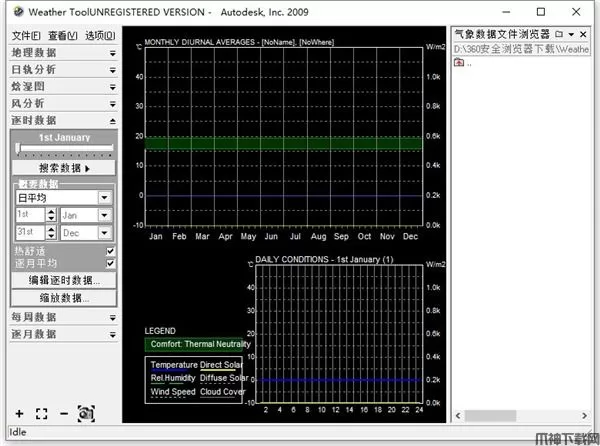Click the zoom in plus icon
600x446 pixels.
19,413
